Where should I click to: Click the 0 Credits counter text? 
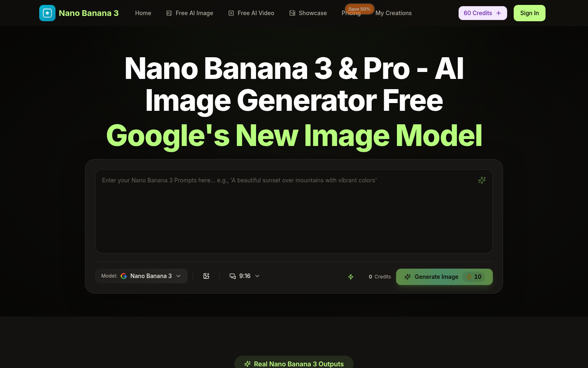tap(380, 277)
